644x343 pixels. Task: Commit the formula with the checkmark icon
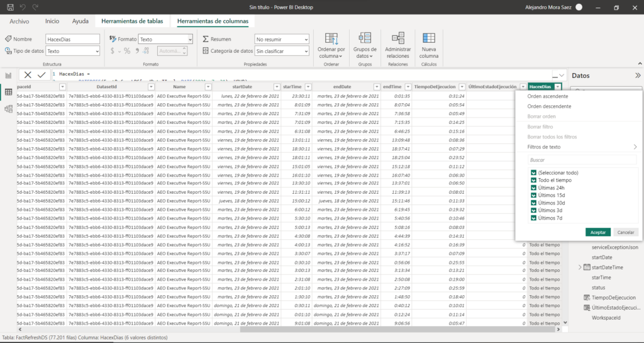[x=42, y=74]
